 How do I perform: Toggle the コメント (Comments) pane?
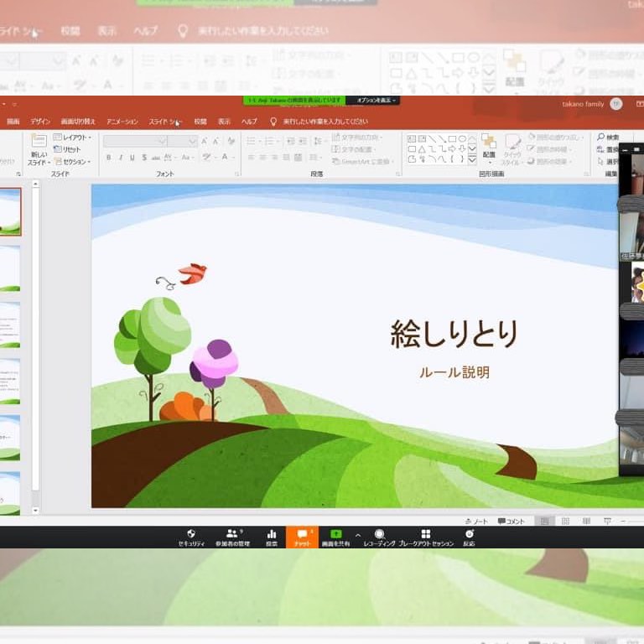[x=511, y=522]
